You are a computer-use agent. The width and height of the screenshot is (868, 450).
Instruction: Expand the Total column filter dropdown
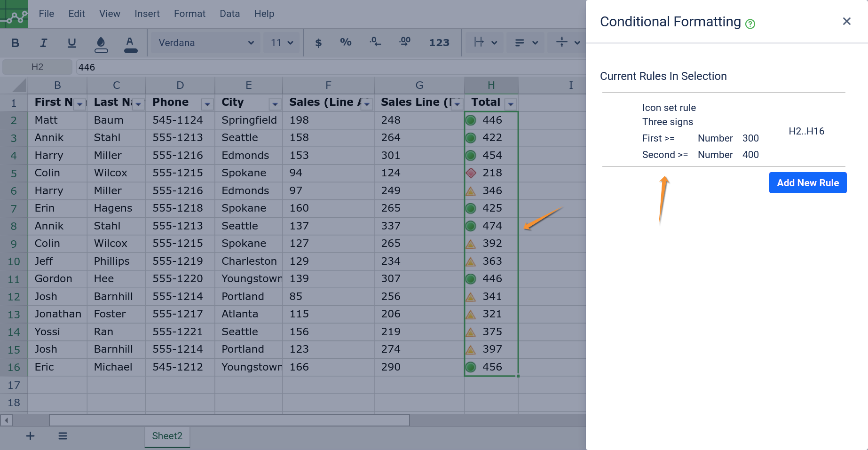[x=510, y=104]
